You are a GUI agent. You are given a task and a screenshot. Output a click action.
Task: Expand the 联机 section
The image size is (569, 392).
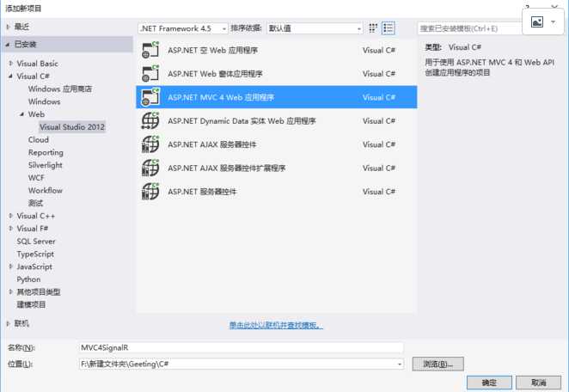tap(8, 323)
